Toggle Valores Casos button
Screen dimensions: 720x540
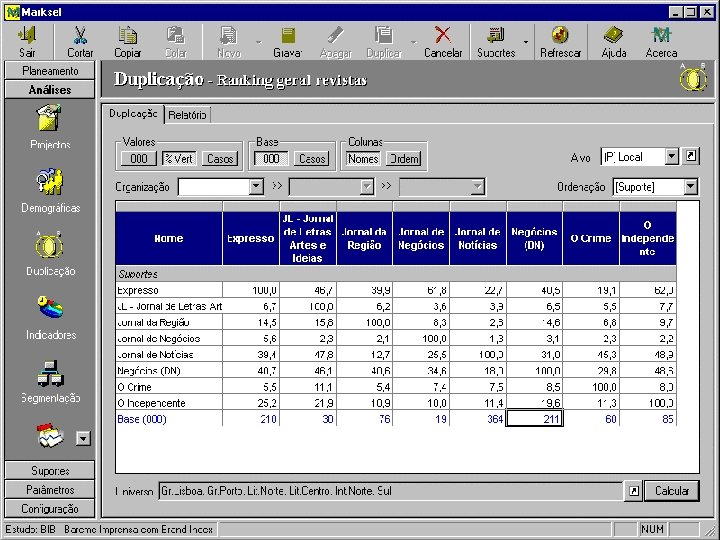(x=220, y=158)
